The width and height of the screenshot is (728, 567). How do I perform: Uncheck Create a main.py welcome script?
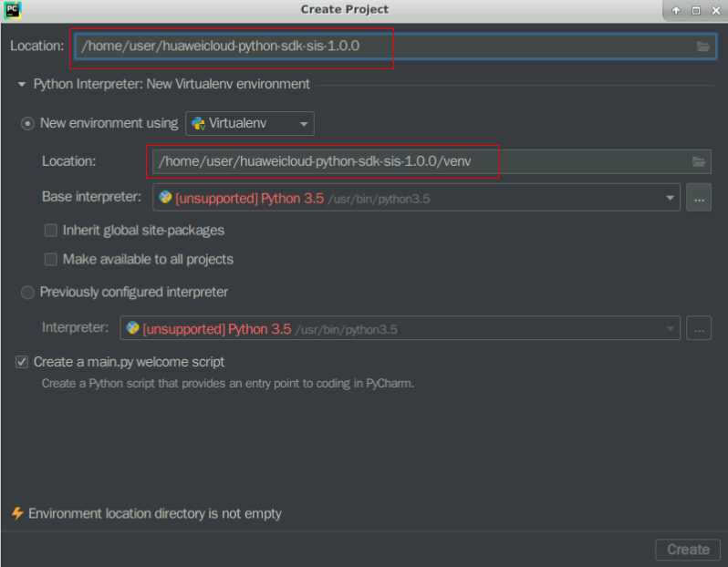(x=22, y=362)
